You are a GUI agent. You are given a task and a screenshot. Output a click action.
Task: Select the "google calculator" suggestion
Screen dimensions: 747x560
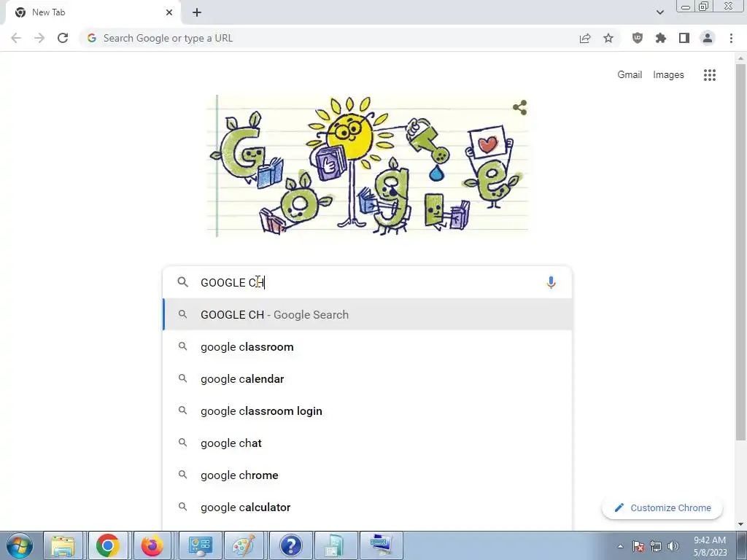point(368,507)
